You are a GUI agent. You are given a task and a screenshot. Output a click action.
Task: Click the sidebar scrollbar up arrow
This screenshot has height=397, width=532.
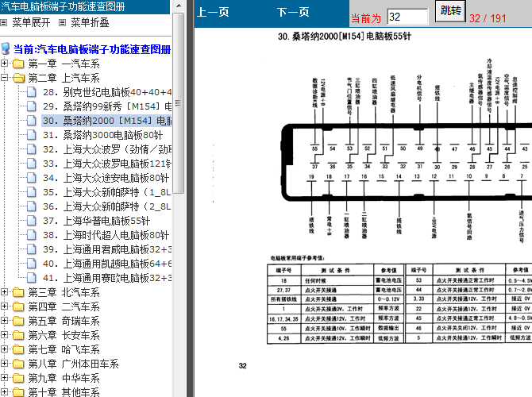point(179,6)
